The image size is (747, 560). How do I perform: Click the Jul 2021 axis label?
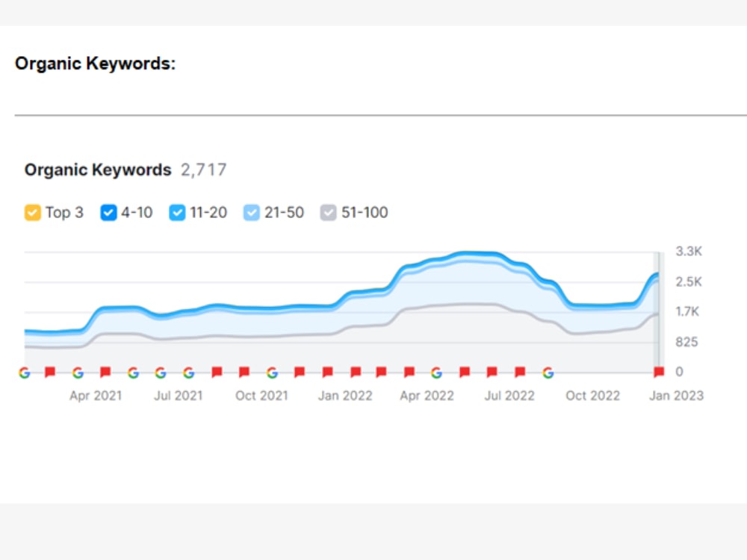[179, 396]
